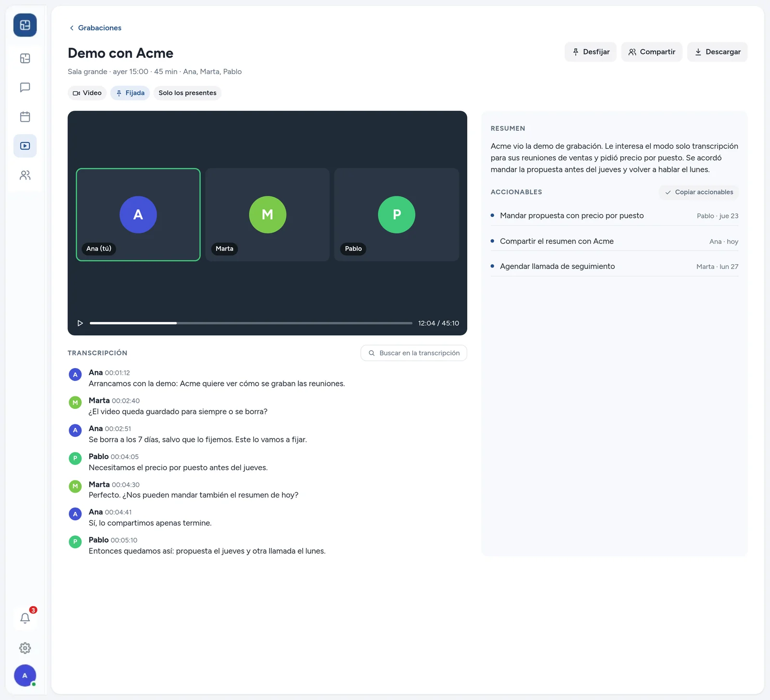The height and width of the screenshot is (700, 770).
Task: Go back to Grabaciones
Action: (x=95, y=28)
